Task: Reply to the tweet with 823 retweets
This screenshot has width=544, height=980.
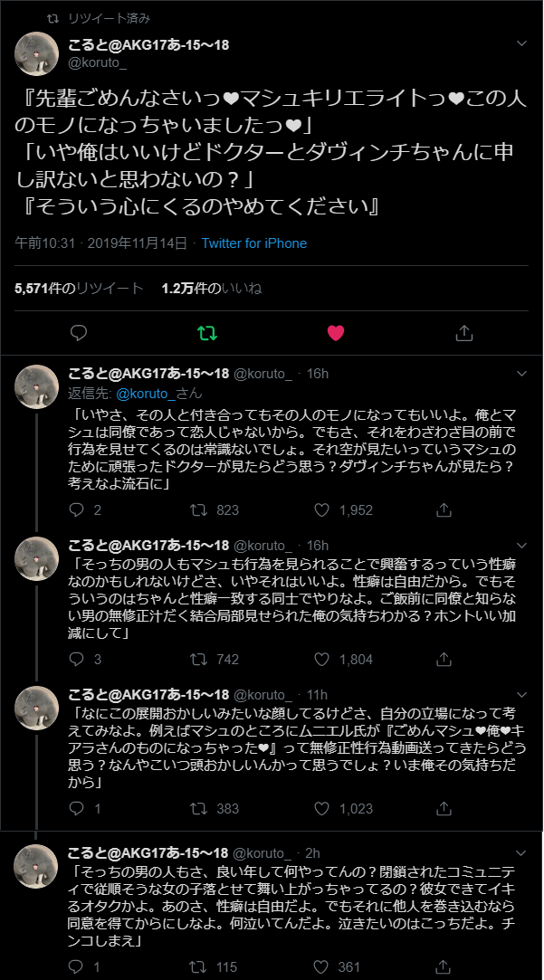Action: click(x=78, y=510)
